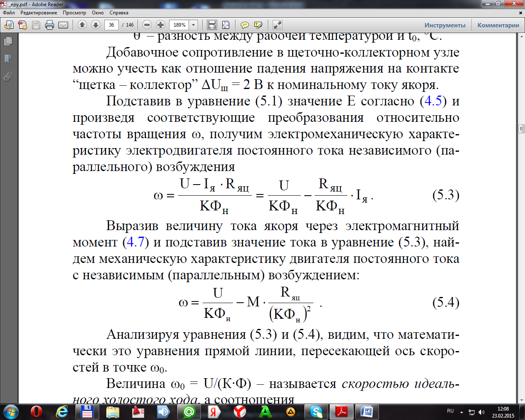
Task: Switch to Word window on taskbar
Action: point(367,411)
